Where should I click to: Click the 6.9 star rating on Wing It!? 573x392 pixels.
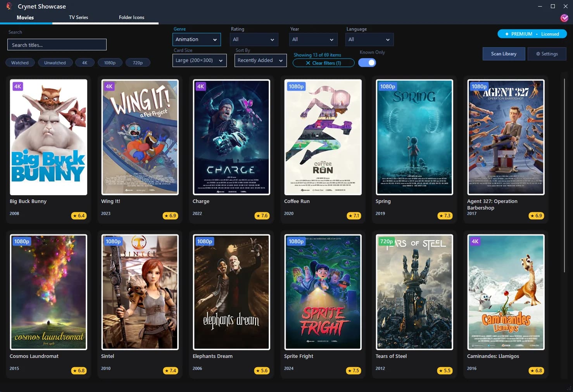(170, 216)
